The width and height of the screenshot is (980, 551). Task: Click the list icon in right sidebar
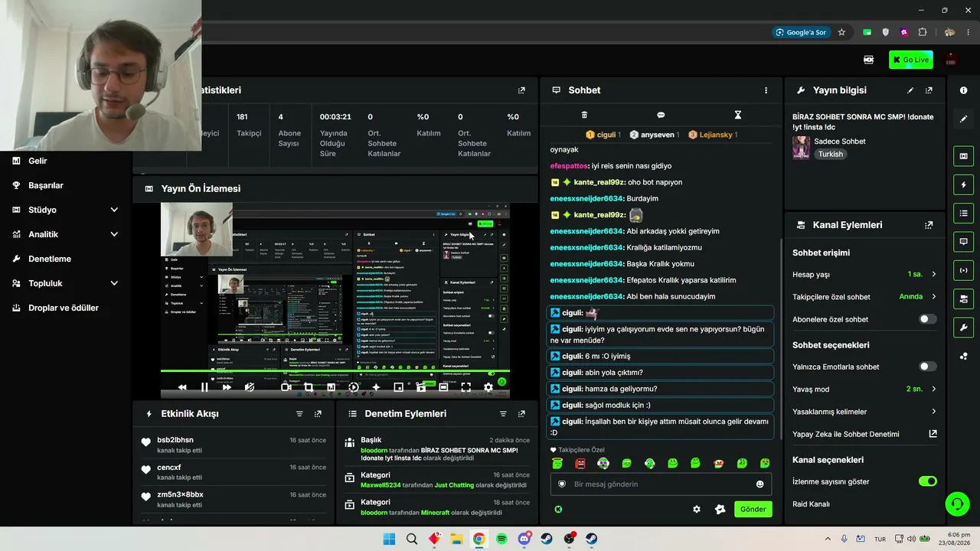click(963, 213)
